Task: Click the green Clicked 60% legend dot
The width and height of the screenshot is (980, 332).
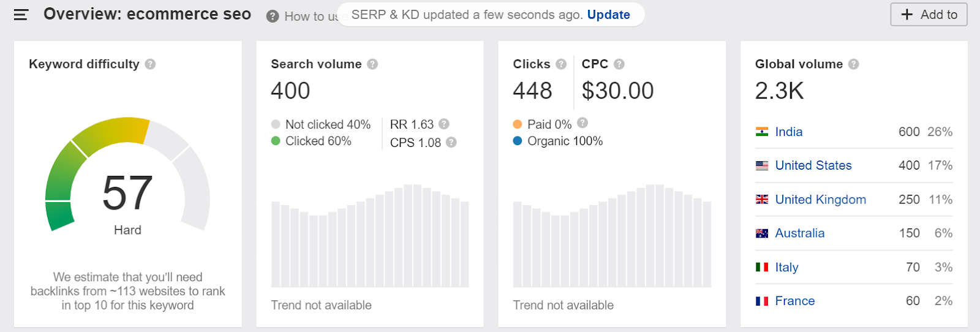Action: pos(276,141)
